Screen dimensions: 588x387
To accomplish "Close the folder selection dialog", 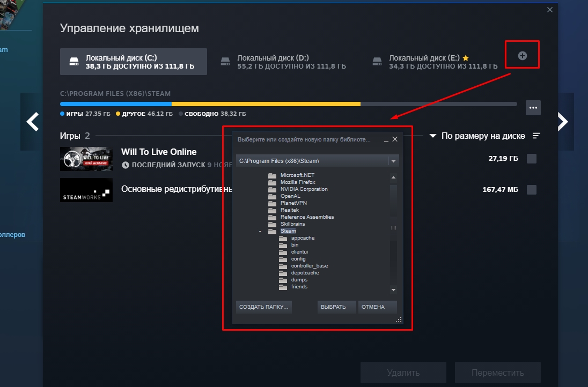I will point(395,139).
